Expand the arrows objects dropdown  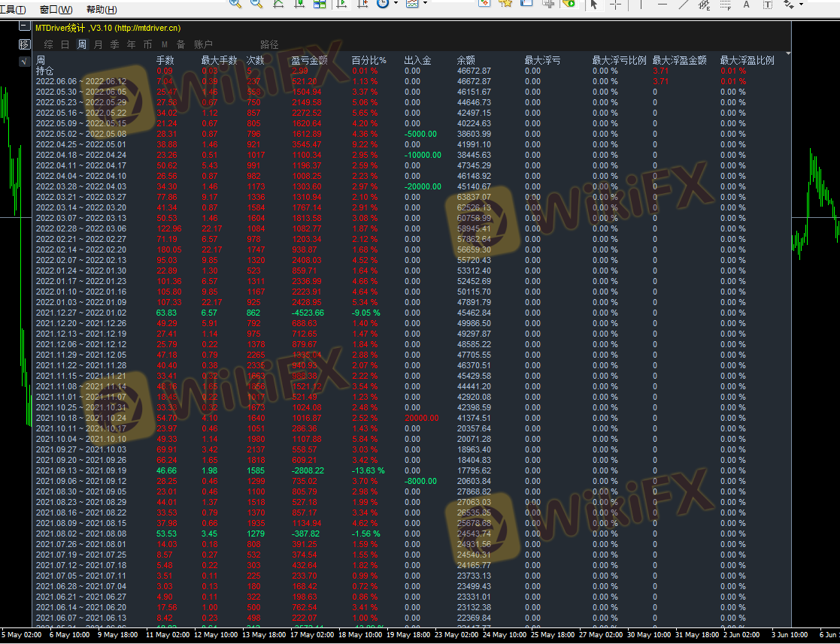click(801, 4)
